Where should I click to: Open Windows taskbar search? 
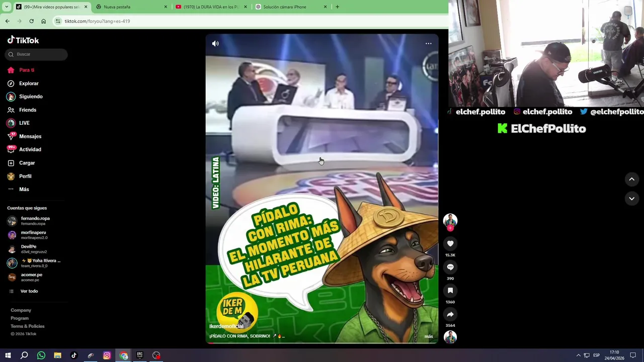pos(24,355)
